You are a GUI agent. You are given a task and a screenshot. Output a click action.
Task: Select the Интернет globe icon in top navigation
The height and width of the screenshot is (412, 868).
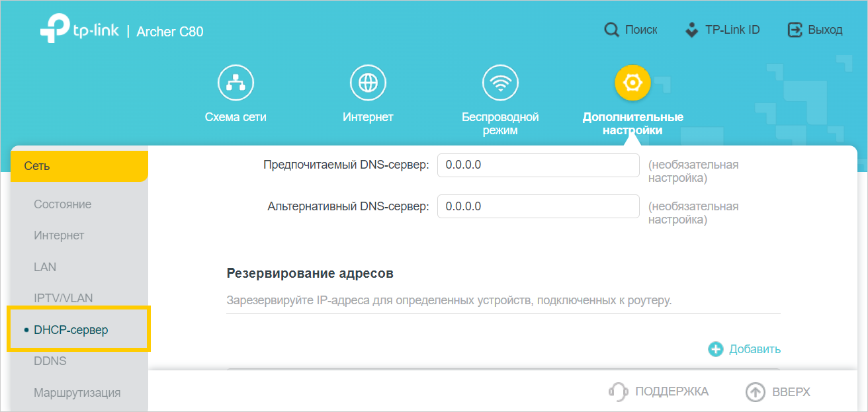pyautogui.click(x=368, y=83)
